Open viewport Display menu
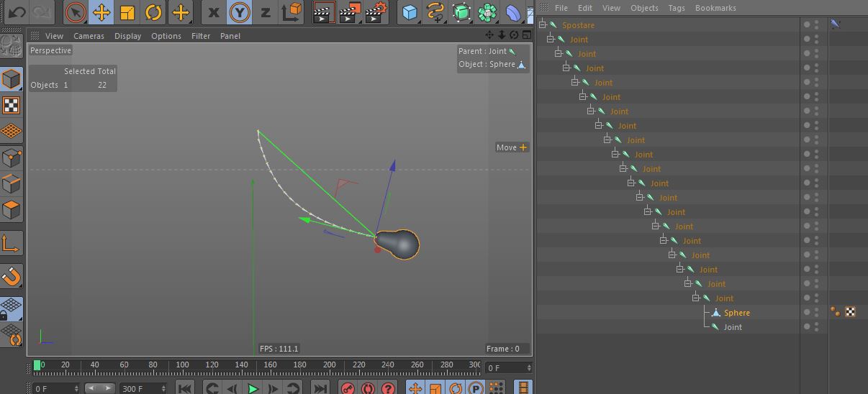The height and width of the screenshot is (394, 868). (x=127, y=36)
